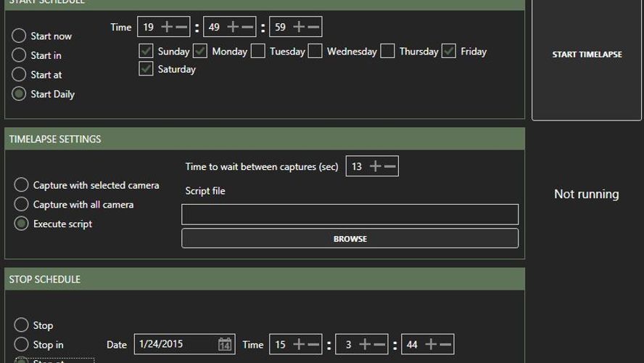Click the START TIMELAPSE button
This screenshot has height=363, width=644.
pos(587,54)
